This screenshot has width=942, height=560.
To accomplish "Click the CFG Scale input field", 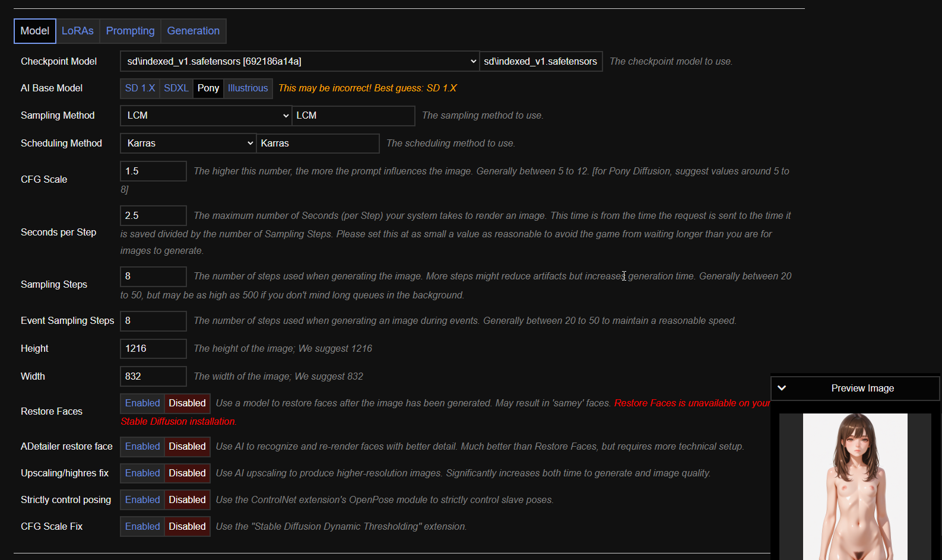I will [153, 171].
